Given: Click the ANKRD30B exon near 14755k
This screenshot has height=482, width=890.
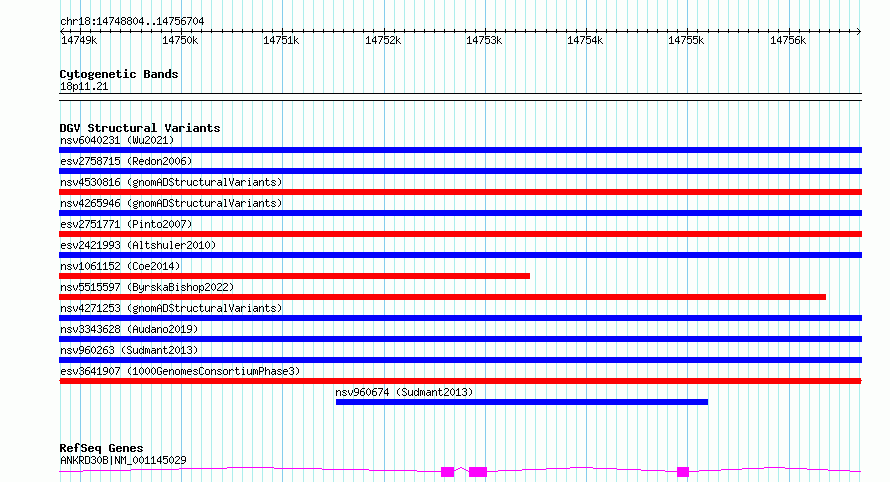Looking at the screenshot, I should 683,472.
